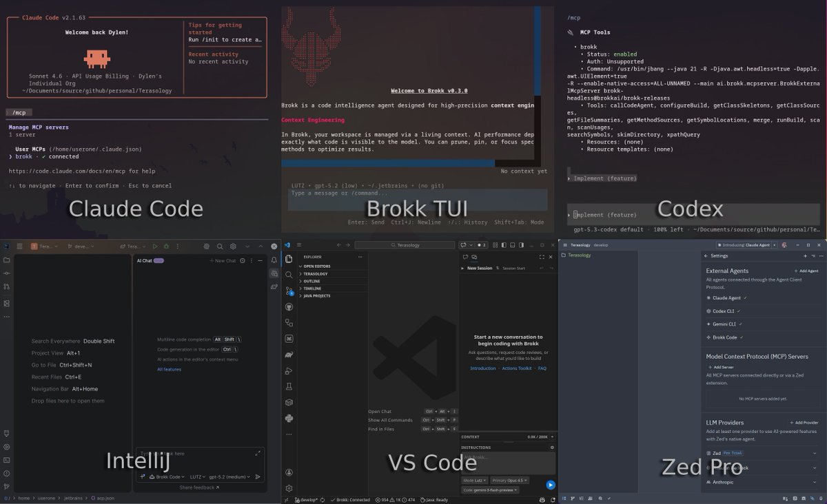Click plus icon in Zed Settings header

(805, 256)
